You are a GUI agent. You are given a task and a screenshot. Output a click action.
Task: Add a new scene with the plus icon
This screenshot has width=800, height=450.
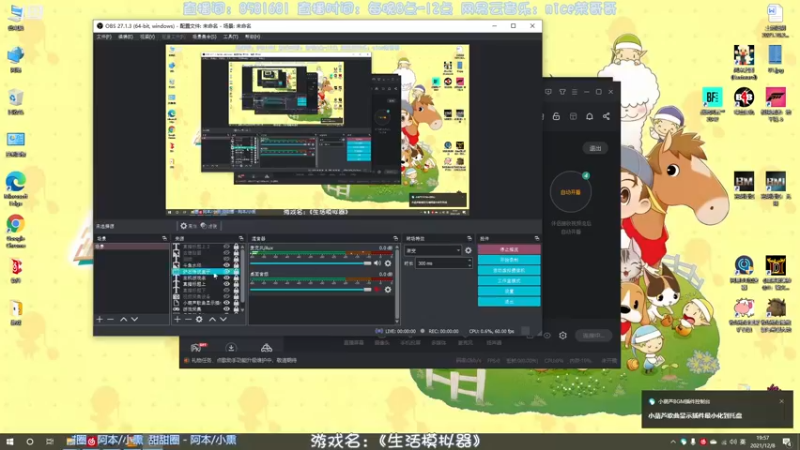point(99,319)
